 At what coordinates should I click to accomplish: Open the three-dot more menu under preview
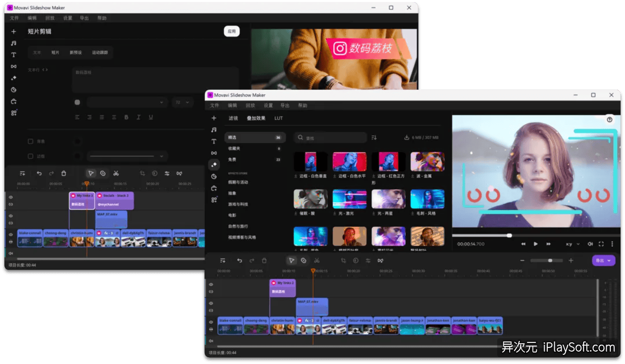pyautogui.click(x=612, y=244)
